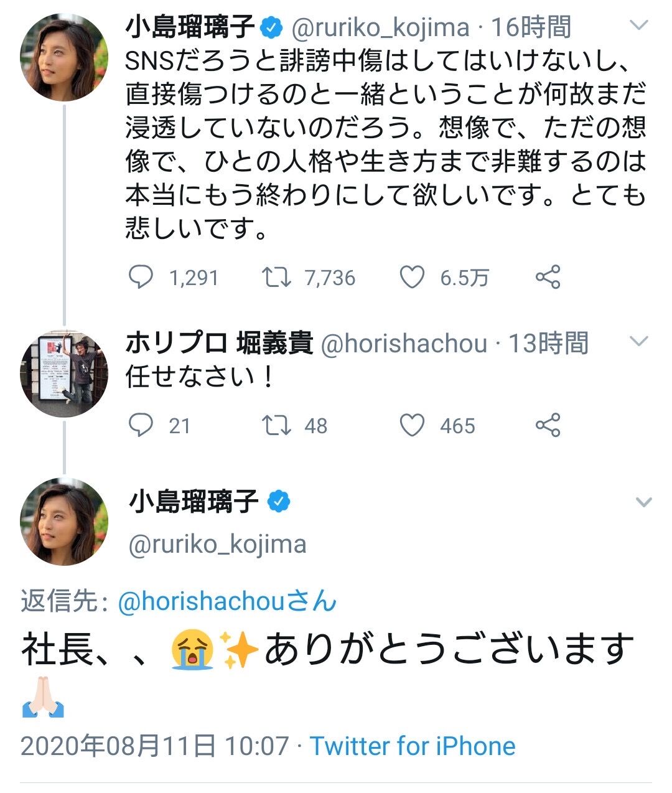The height and width of the screenshot is (793, 672).
Task: Open the first tweet's more options chevron
Action: 640,26
